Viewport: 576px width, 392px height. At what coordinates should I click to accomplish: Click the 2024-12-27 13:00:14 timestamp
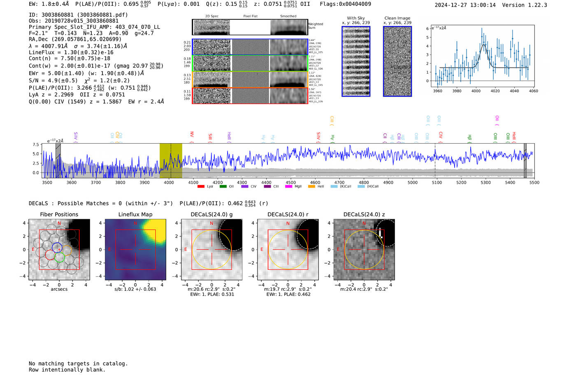pyautogui.click(x=465, y=5)
